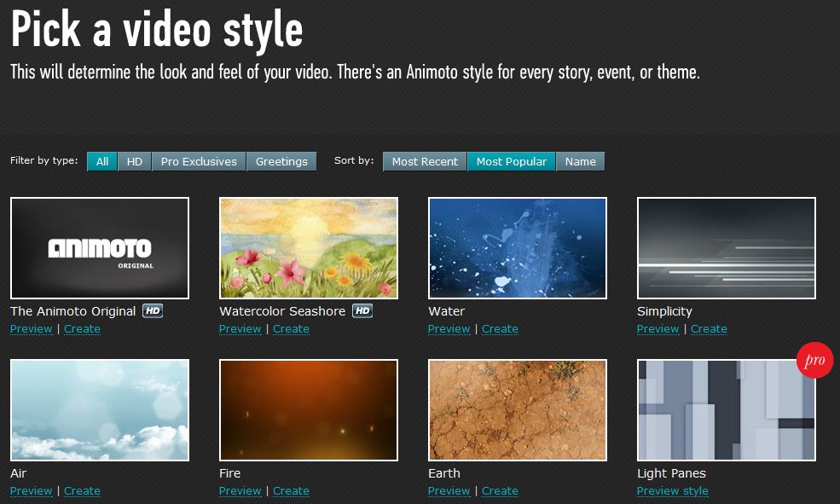Preview the Air style
This screenshot has height=504, width=840.
pos(31,491)
